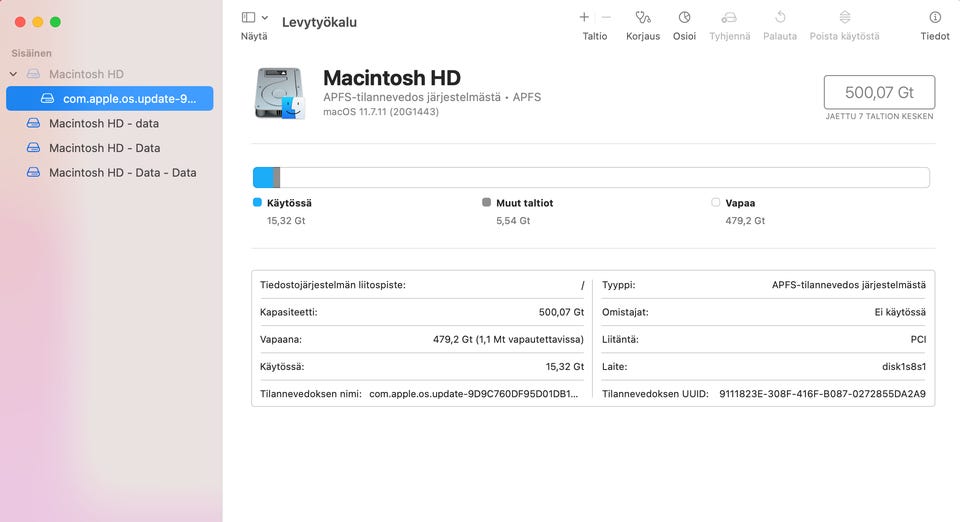Click the white Vapaa legend swatch
Screen dimensions: 960x522
point(716,203)
